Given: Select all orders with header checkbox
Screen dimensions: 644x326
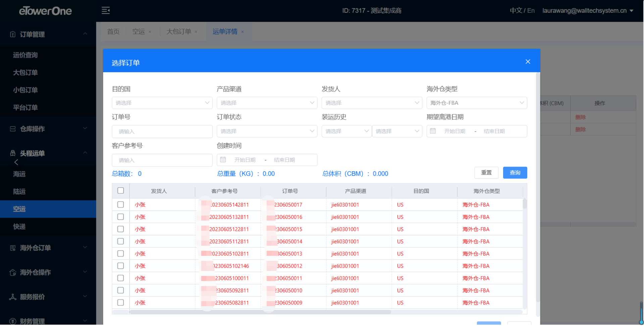Looking at the screenshot, I should pos(121,191).
